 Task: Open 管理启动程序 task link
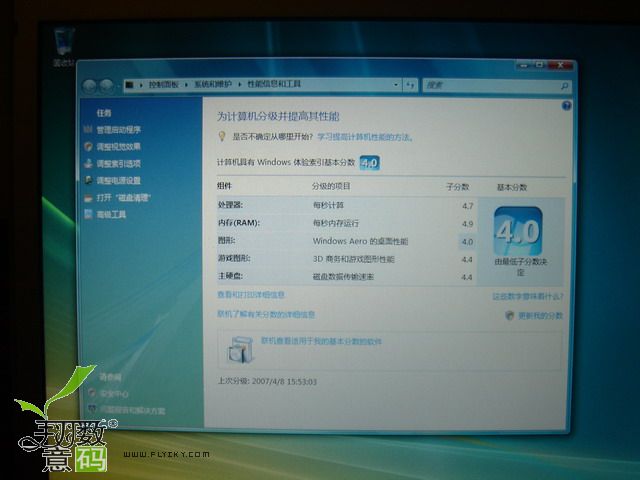point(118,130)
